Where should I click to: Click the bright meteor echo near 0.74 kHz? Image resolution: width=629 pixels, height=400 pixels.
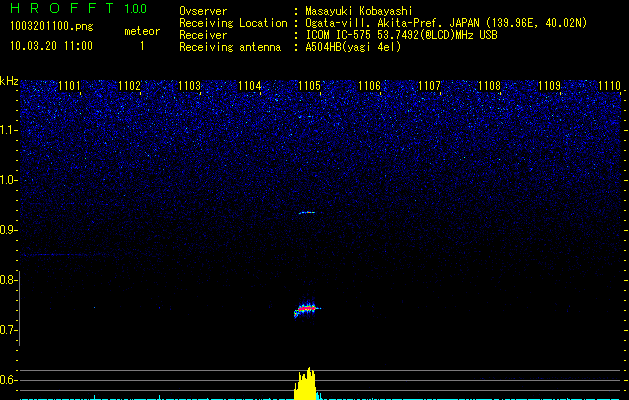307,309
